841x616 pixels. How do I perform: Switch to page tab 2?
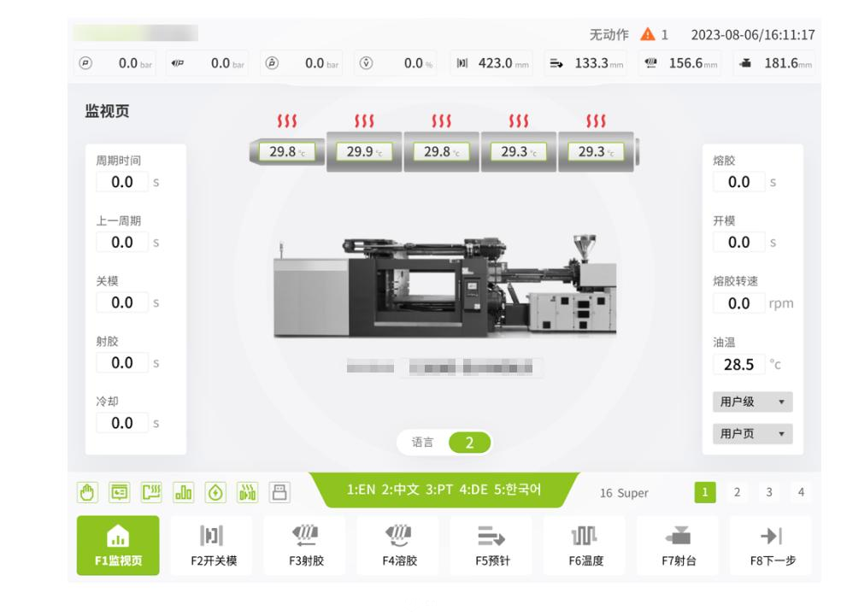point(737,492)
